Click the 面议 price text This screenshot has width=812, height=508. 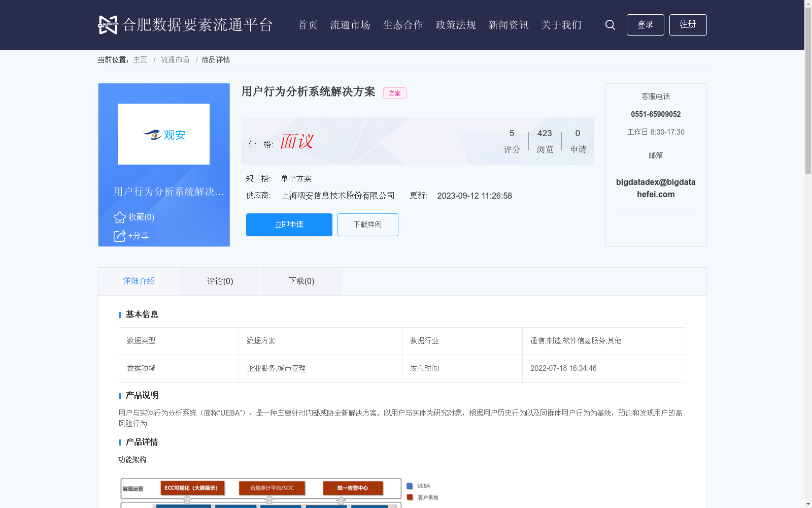tap(296, 142)
